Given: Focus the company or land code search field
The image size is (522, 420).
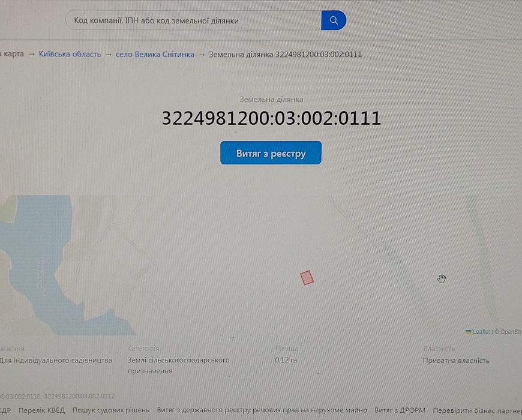Looking at the screenshot, I should 193,20.
